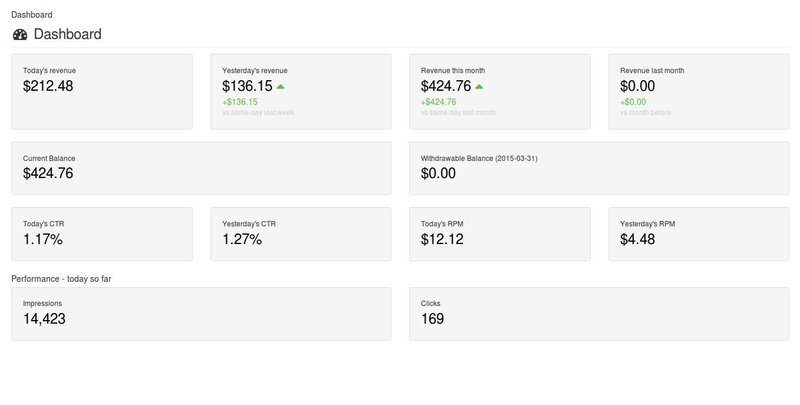The width and height of the screenshot is (800, 405).
Task: Click the Performance - today so far heading
Action: [x=61, y=279]
